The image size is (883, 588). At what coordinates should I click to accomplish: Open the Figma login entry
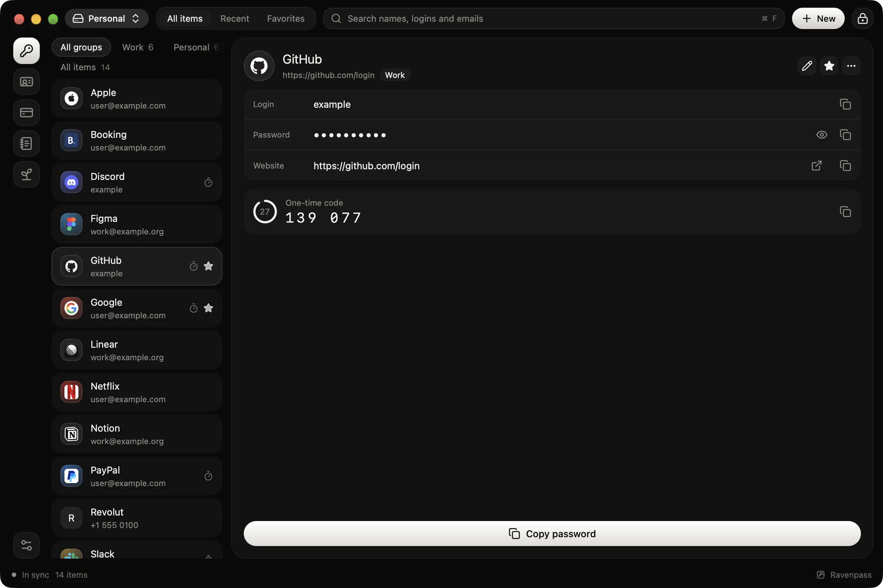[x=137, y=224]
